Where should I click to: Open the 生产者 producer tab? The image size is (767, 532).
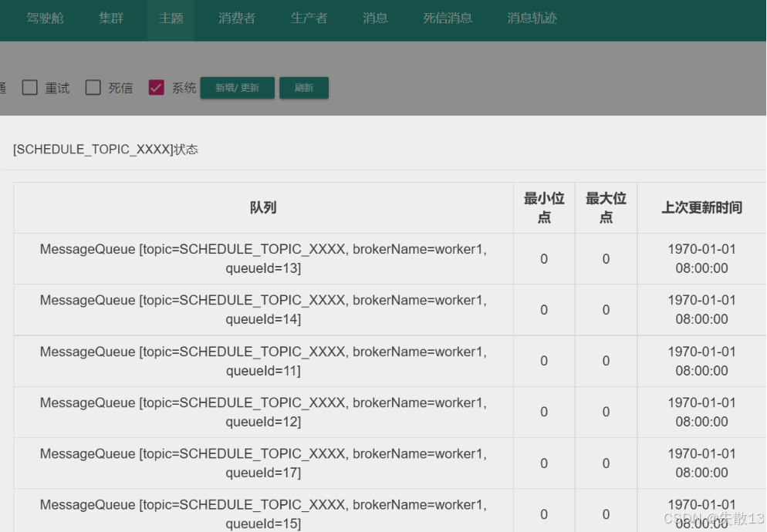[x=309, y=18]
